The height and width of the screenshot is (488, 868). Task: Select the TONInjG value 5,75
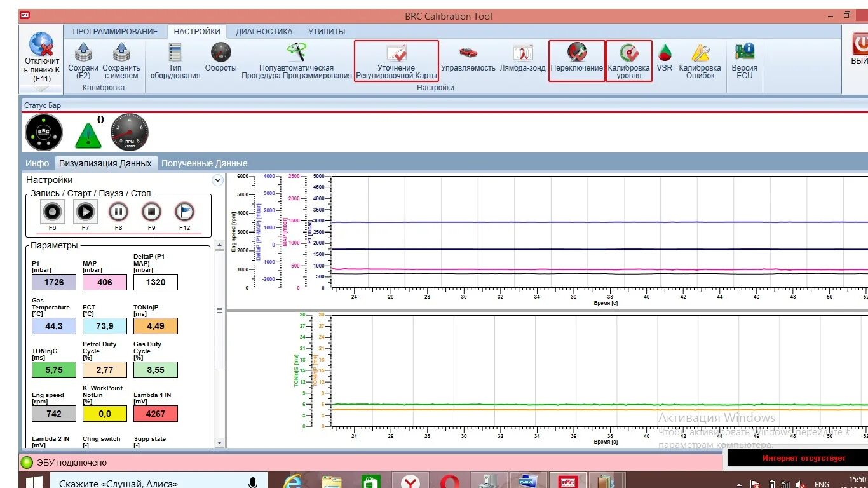(x=54, y=370)
